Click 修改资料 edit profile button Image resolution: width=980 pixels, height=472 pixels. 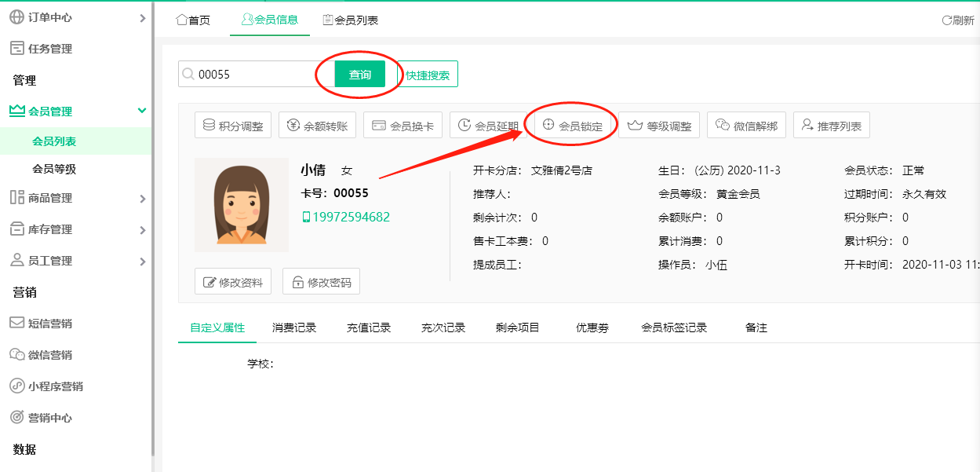point(232,282)
